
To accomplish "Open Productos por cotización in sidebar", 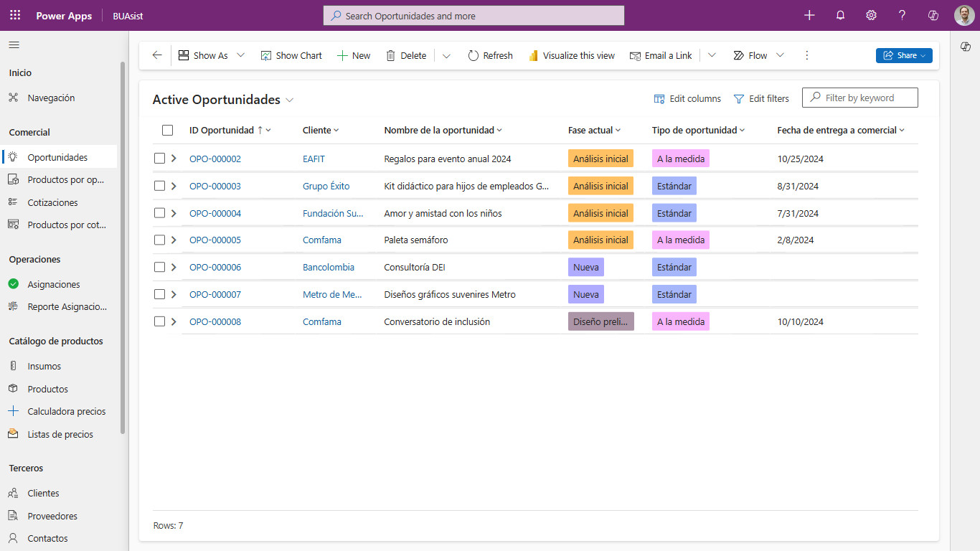I will click(x=59, y=225).
